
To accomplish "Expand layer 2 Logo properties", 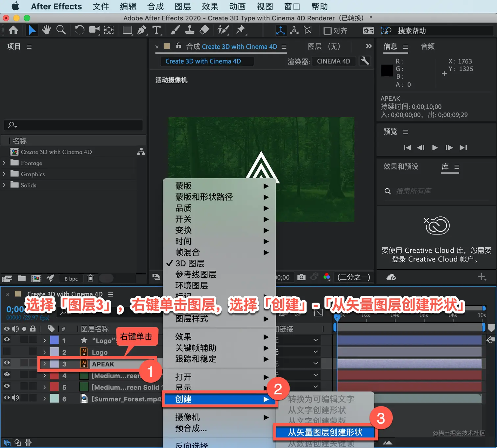I will click(x=44, y=352).
